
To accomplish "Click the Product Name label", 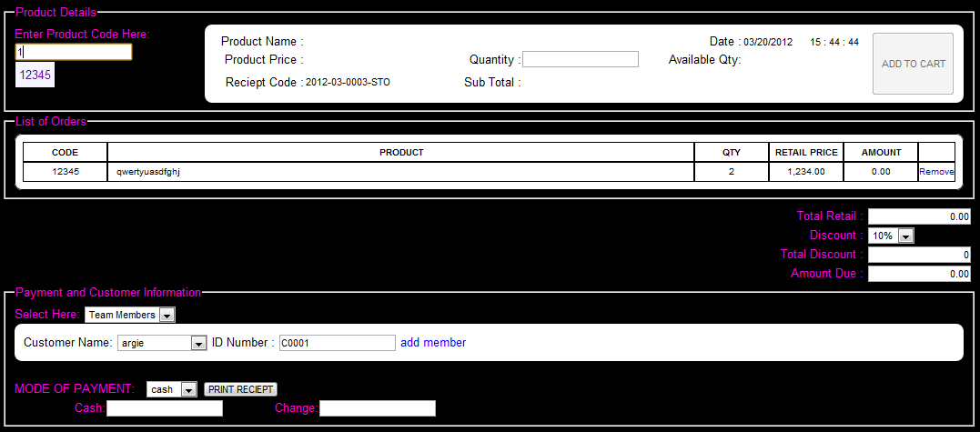I will point(262,42).
